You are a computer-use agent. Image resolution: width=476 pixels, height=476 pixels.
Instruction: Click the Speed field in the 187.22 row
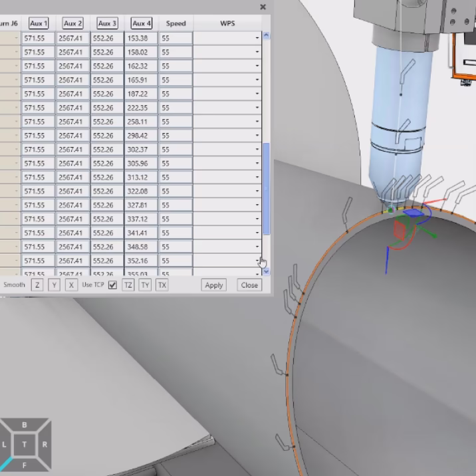(176, 94)
